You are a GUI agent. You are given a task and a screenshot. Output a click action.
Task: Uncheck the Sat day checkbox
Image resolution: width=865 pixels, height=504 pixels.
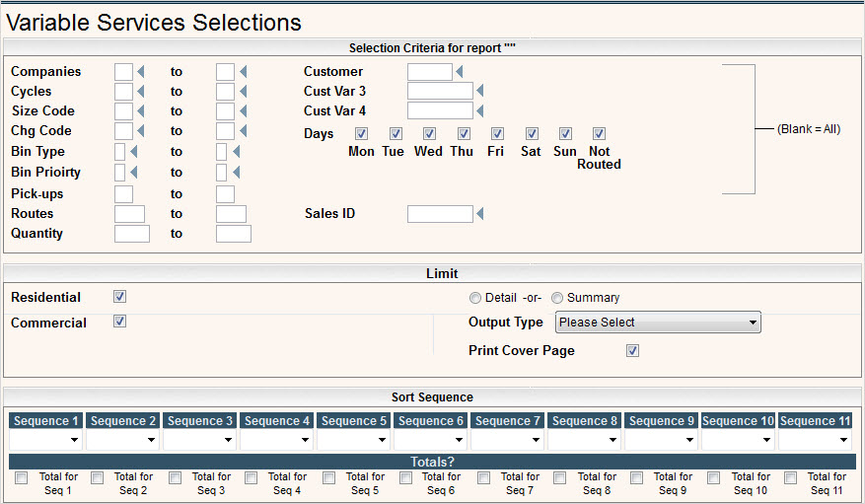(532, 133)
